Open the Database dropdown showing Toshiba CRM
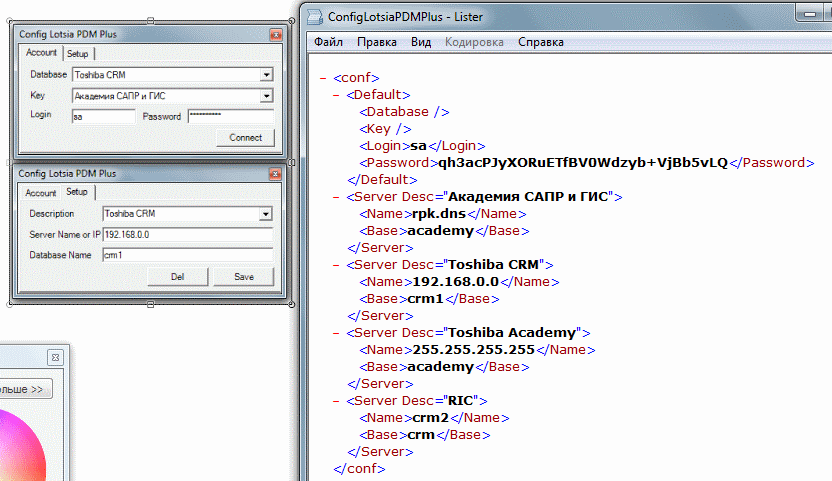The width and height of the screenshot is (832, 481). tap(266, 75)
